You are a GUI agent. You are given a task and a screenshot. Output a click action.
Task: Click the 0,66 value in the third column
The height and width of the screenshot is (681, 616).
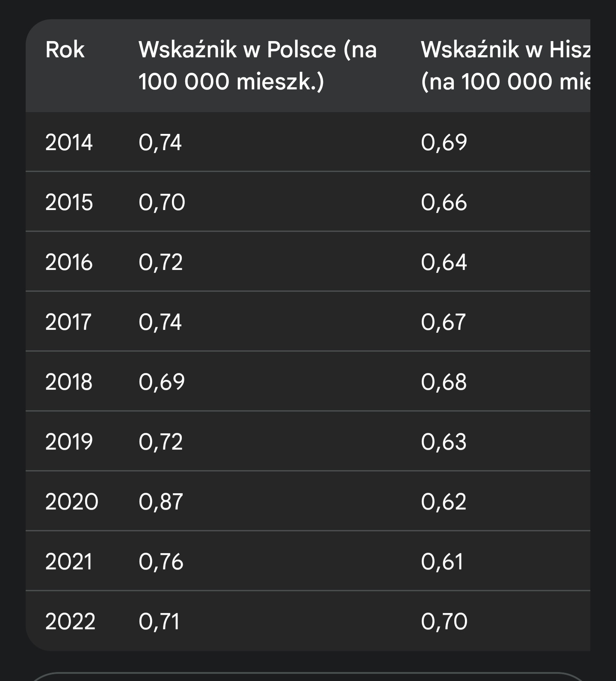tap(444, 202)
